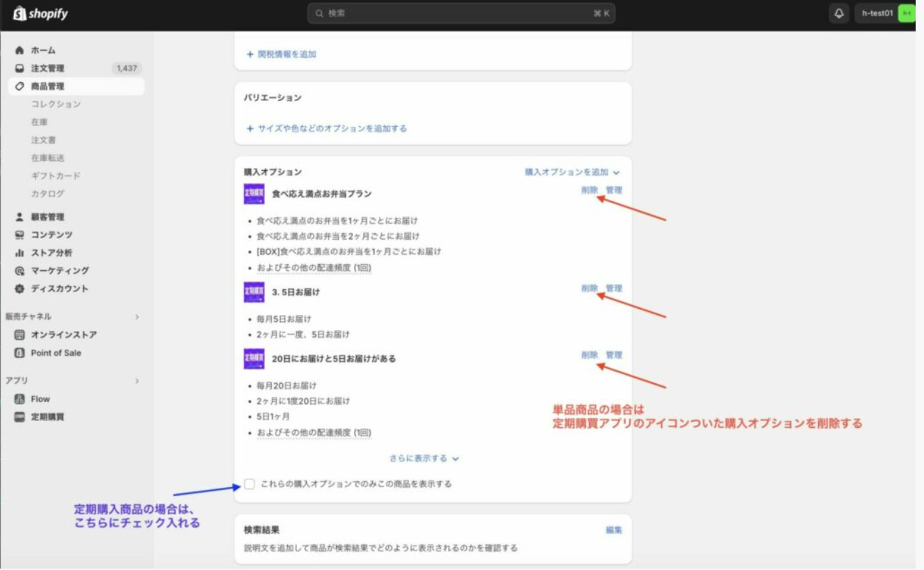
Task: Delete the 3. 5日お届け purchase option
Action: (x=590, y=288)
